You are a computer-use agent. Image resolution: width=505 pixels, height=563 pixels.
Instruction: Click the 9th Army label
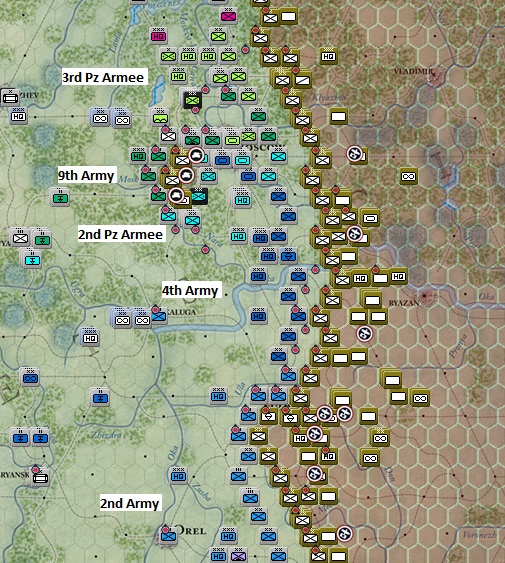pyautogui.click(x=86, y=176)
